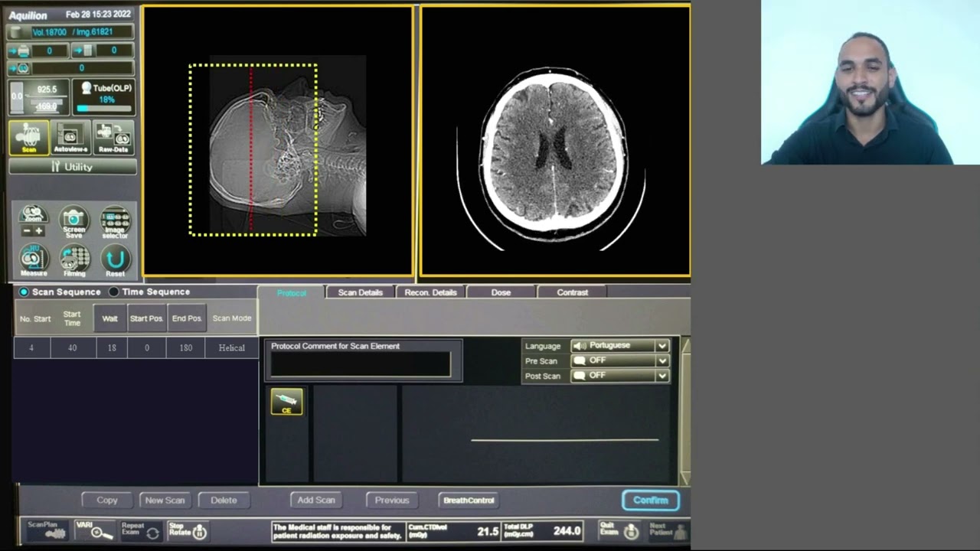Open the Post Scan voice dropdown
The image size is (980, 551).
click(620, 376)
